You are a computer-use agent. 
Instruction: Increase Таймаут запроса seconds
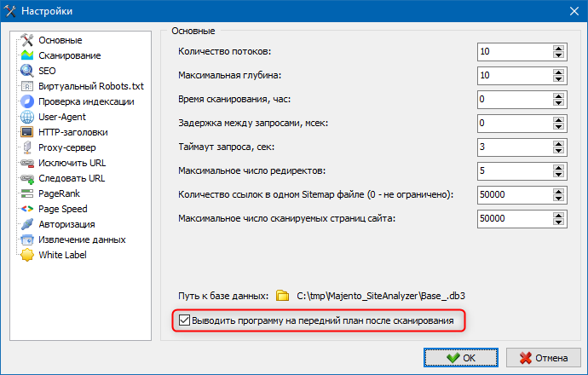(x=558, y=144)
